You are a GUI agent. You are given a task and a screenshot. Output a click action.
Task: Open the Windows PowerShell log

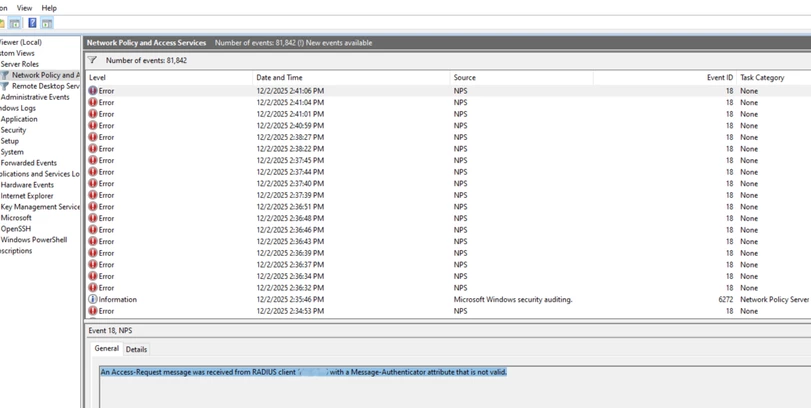tap(34, 240)
